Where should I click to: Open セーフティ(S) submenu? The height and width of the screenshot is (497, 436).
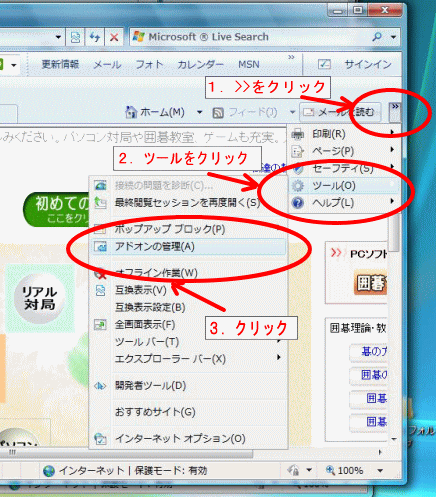pyautogui.click(x=344, y=168)
